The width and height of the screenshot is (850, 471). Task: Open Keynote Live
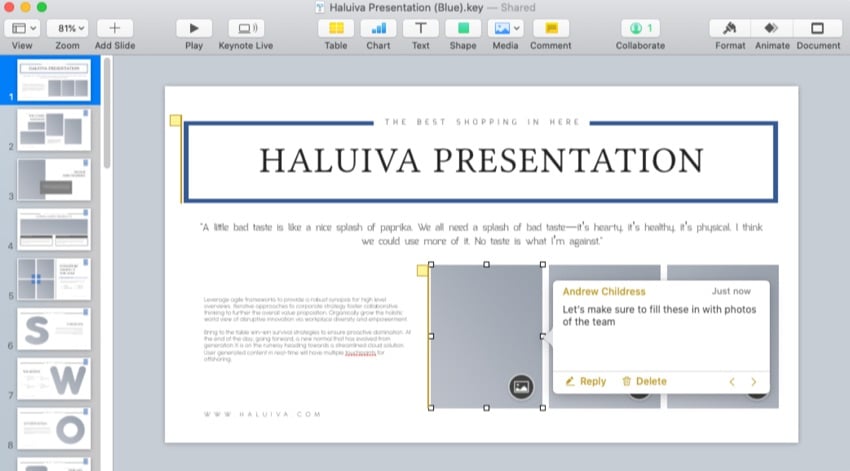pos(247,28)
